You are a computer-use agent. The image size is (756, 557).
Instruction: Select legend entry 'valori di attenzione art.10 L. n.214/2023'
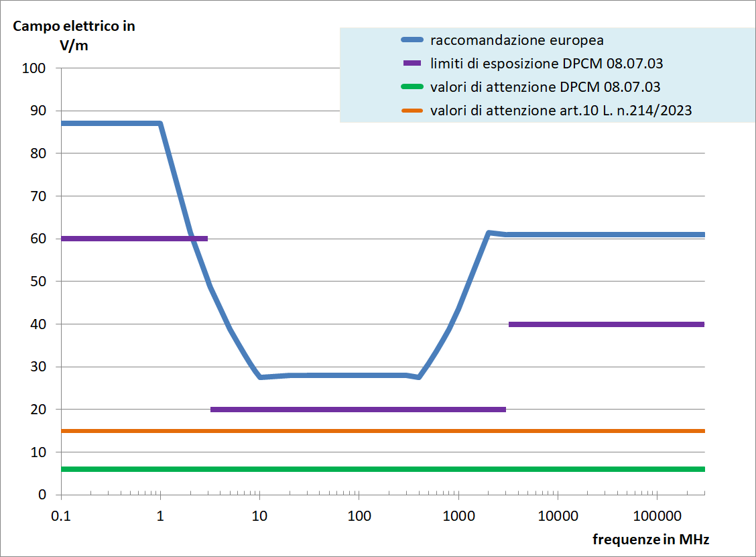click(561, 111)
